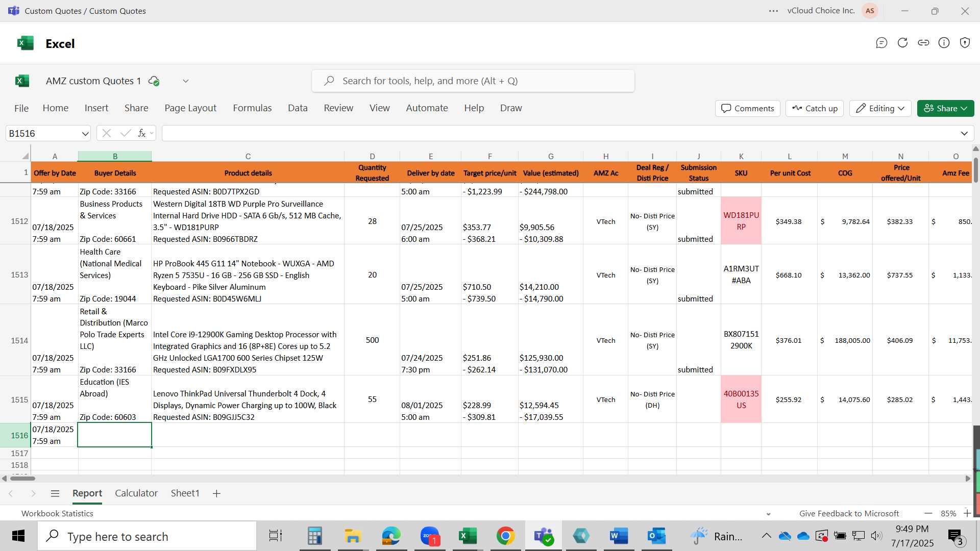This screenshot has height=551, width=980.
Task: Open Word from taskbar
Action: [x=619, y=536]
